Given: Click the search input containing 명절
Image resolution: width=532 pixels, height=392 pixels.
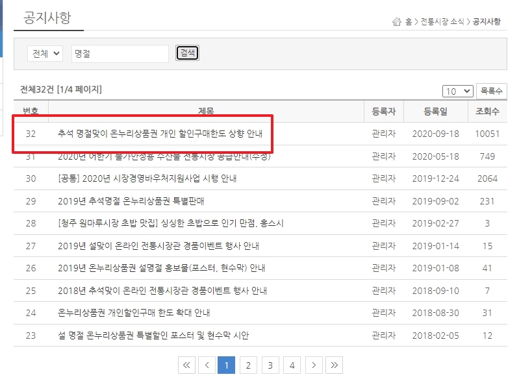Looking at the screenshot, I should (x=119, y=53).
